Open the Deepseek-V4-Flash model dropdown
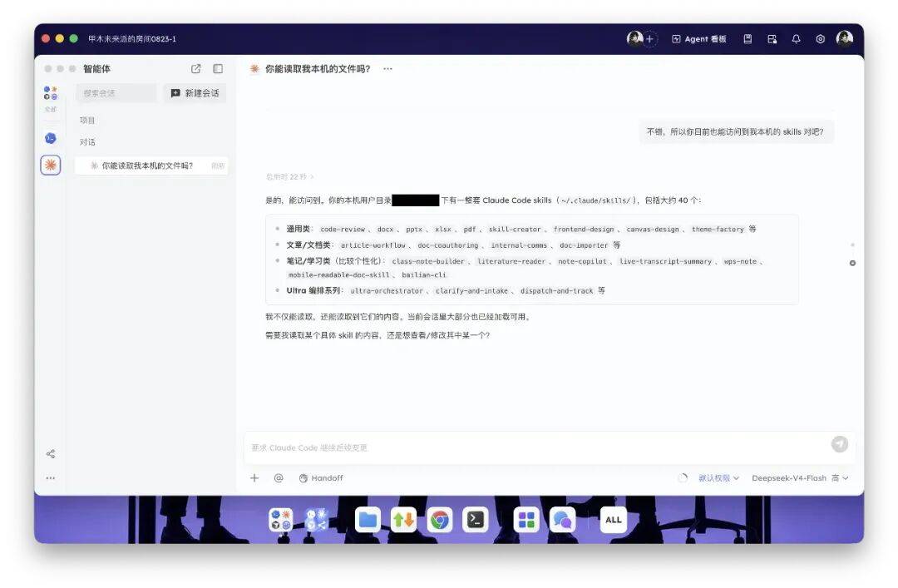Viewport: 898px width, 588px height. pos(800,478)
